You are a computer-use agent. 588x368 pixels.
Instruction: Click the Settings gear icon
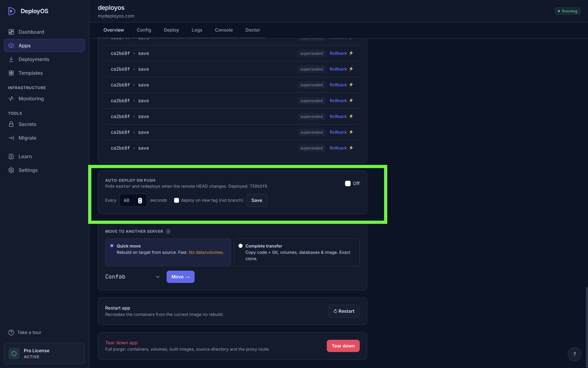11,170
